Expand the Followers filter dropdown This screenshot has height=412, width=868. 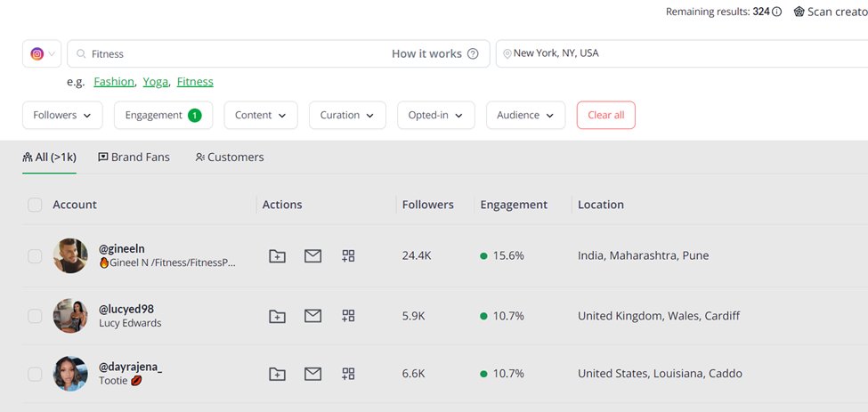coord(62,115)
